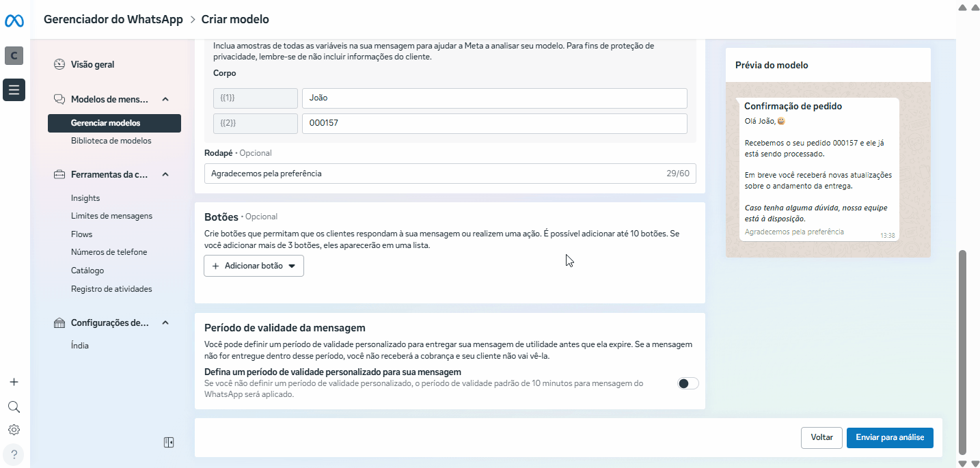Open the hamburger menu icon in left rail

(14, 90)
